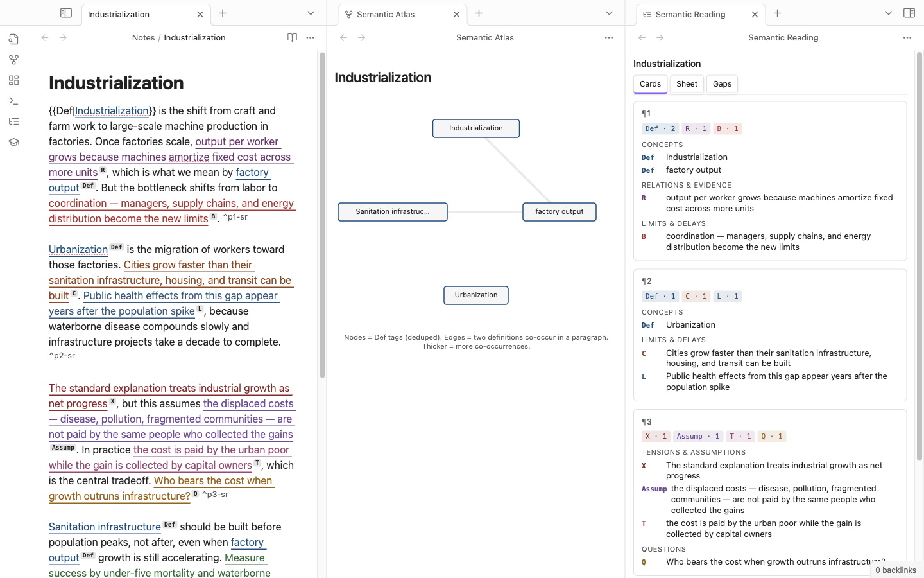Screen dimensions: 924x578
Task: Toggle the right sidebar panel icon
Action: (x=909, y=13)
